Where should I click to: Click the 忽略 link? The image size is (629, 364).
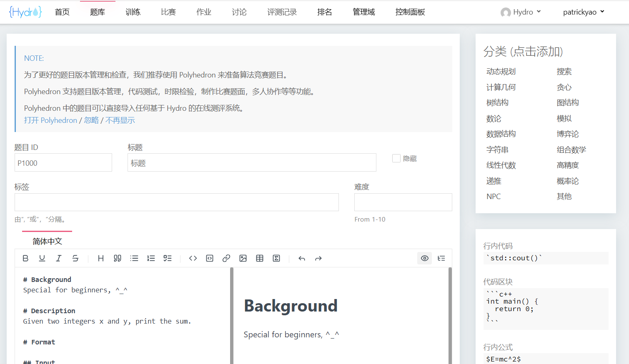pos(91,120)
